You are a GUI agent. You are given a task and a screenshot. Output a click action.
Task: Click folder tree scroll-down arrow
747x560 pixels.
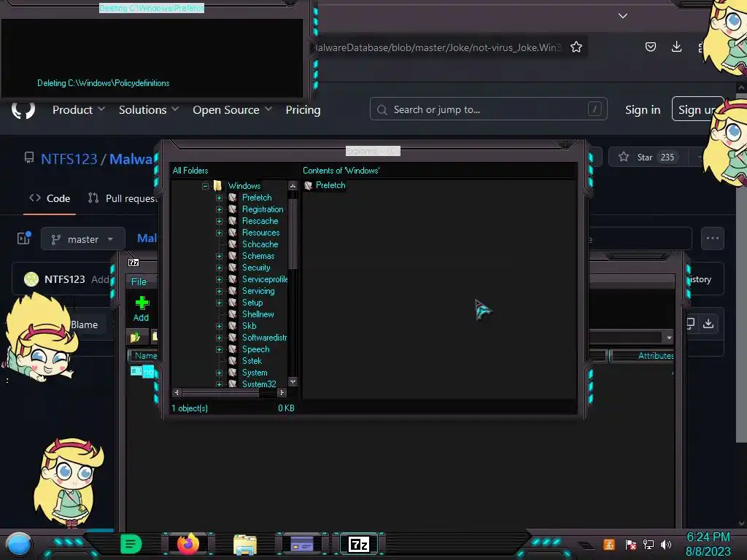click(293, 382)
